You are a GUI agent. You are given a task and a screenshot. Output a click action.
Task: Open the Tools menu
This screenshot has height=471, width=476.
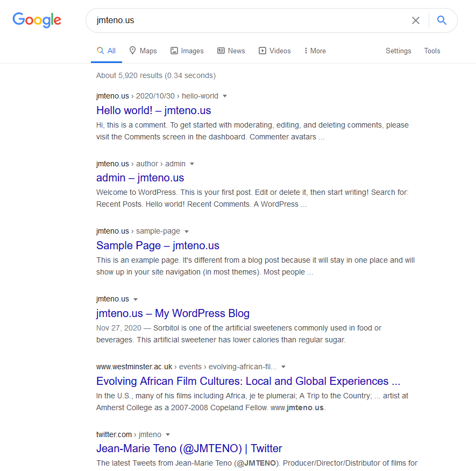432,51
